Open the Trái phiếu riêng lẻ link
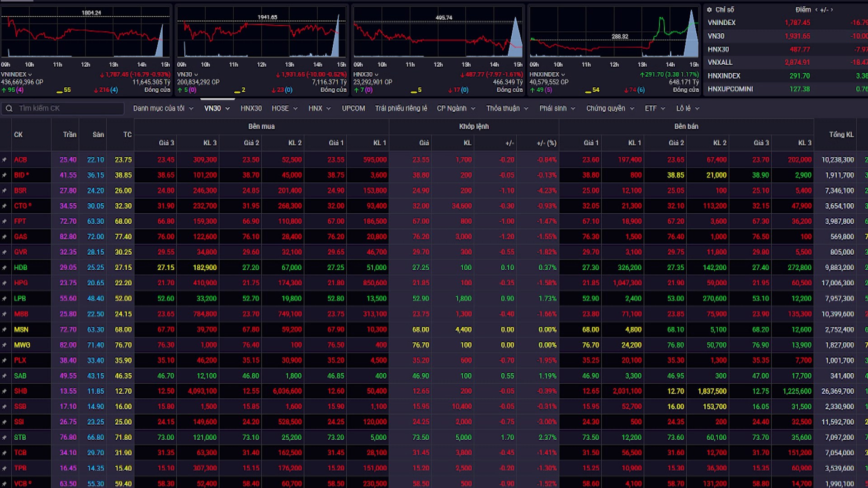The image size is (868, 488). click(401, 108)
